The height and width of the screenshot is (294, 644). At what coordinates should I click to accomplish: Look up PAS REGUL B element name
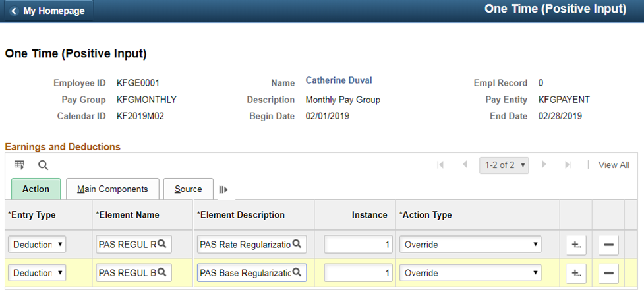(161, 272)
